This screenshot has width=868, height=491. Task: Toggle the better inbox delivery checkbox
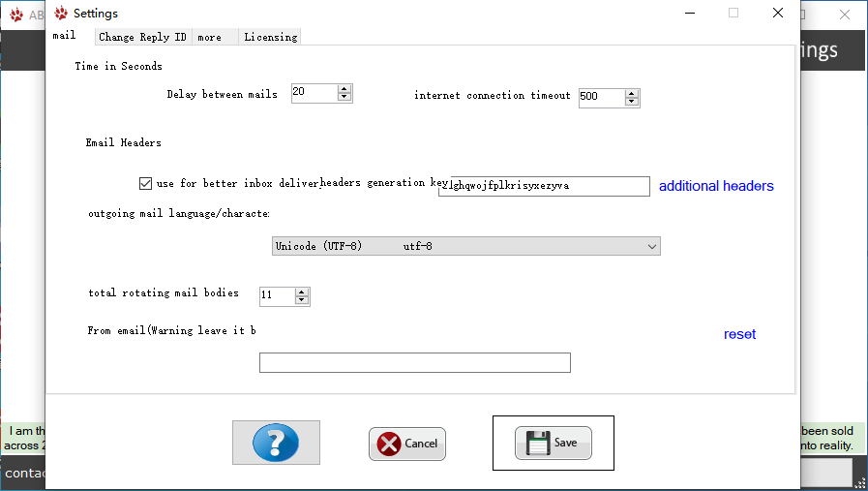(x=146, y=183)
